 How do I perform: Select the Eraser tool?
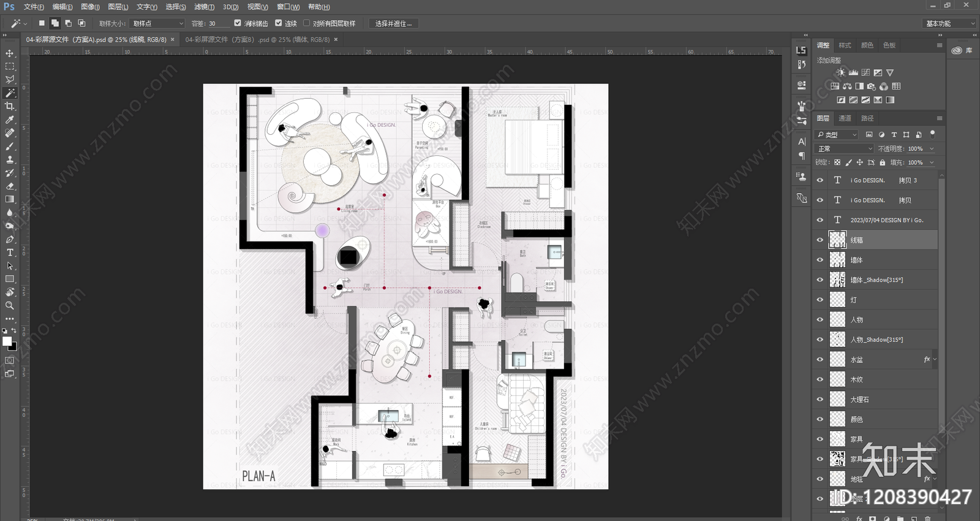(10, 186)
